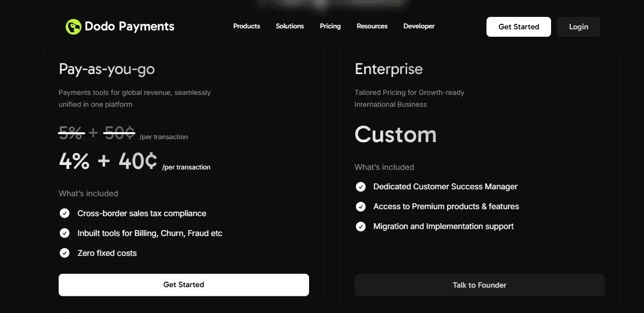Expand the Solutions navigation menu
644x313 pixels.
pos(290,26)
